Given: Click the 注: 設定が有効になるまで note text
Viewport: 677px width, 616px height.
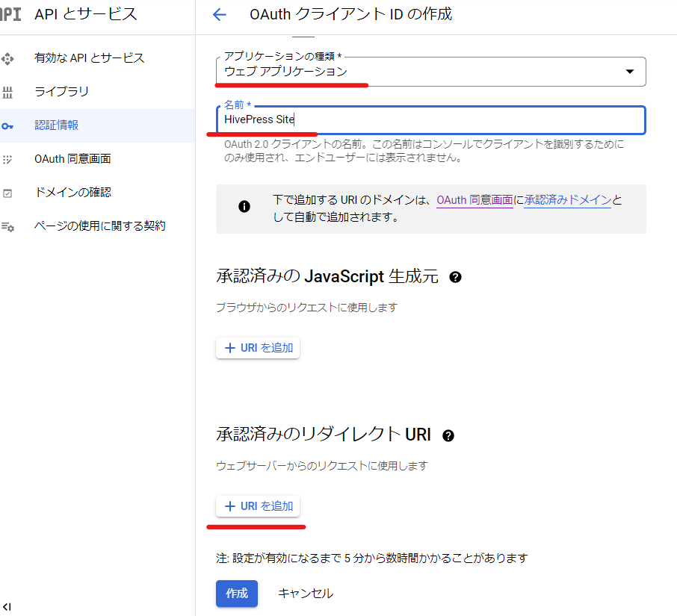Looking at the screenshot, I should (x=371, y=559).
